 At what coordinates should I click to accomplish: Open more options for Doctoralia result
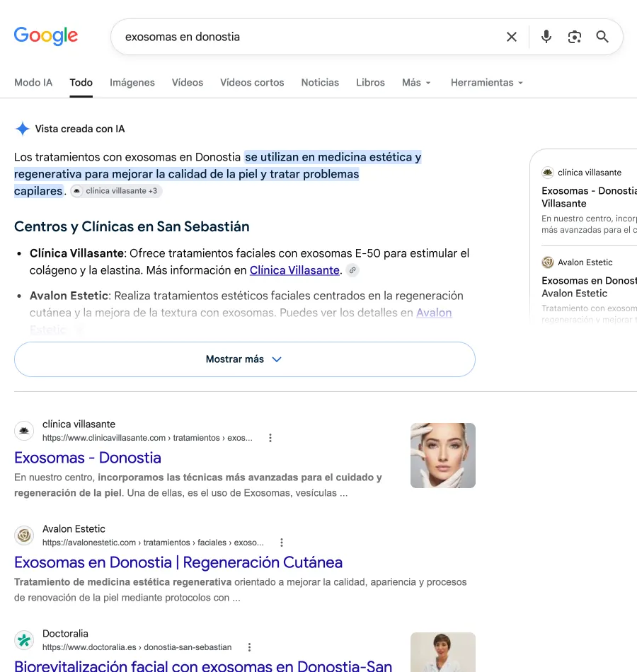(249, 647)
